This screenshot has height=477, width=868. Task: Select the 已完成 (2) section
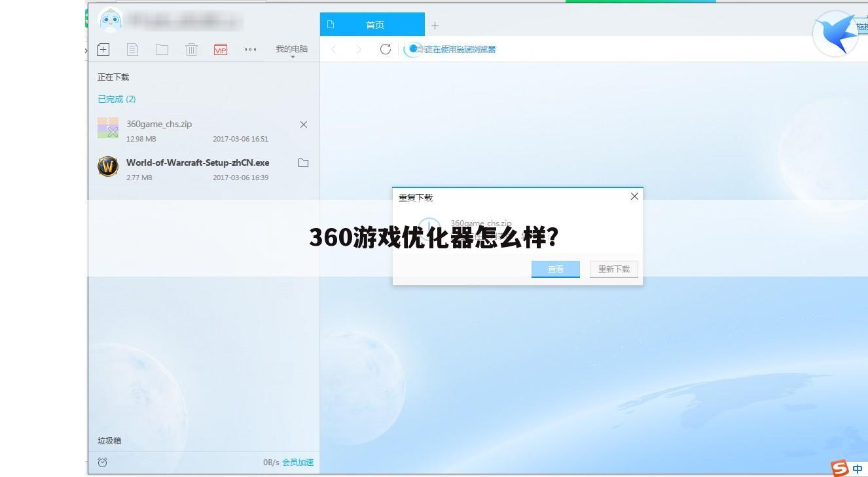[x=117, y=99]
